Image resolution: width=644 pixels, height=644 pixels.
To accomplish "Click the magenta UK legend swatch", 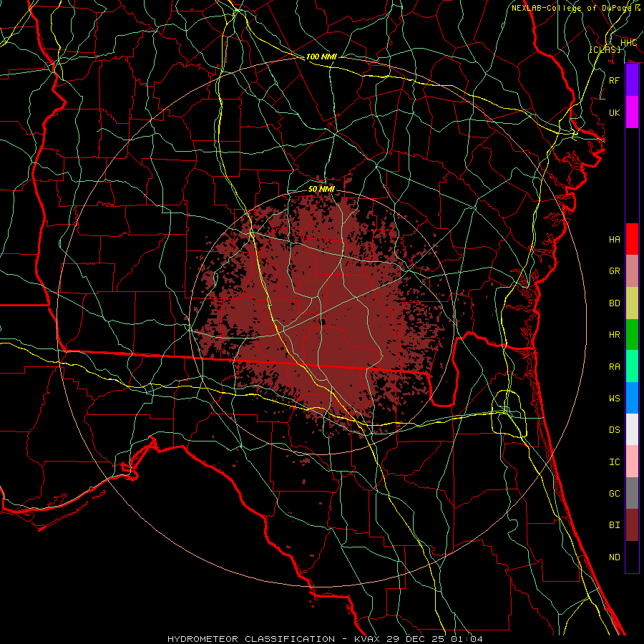I will point(632,112).
